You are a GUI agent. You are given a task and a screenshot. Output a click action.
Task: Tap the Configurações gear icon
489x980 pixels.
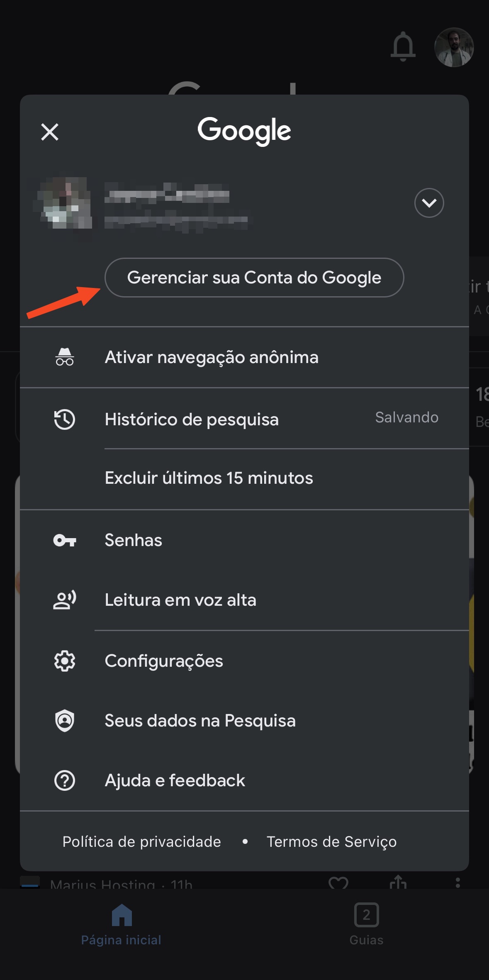(65, 661)
